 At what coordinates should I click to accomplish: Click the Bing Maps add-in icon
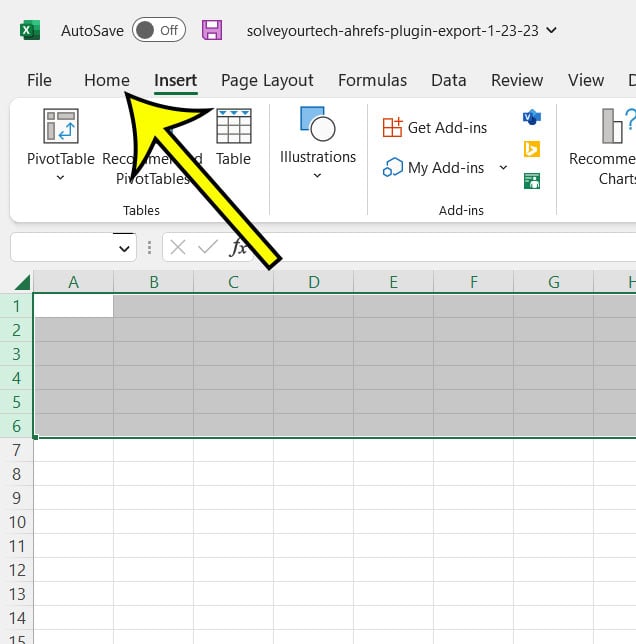tap(532, 149)
